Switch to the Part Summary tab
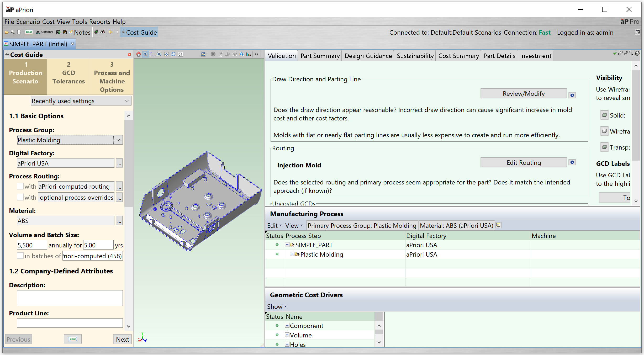The height and width of the screenshot is (355, 644). point(320,56)
